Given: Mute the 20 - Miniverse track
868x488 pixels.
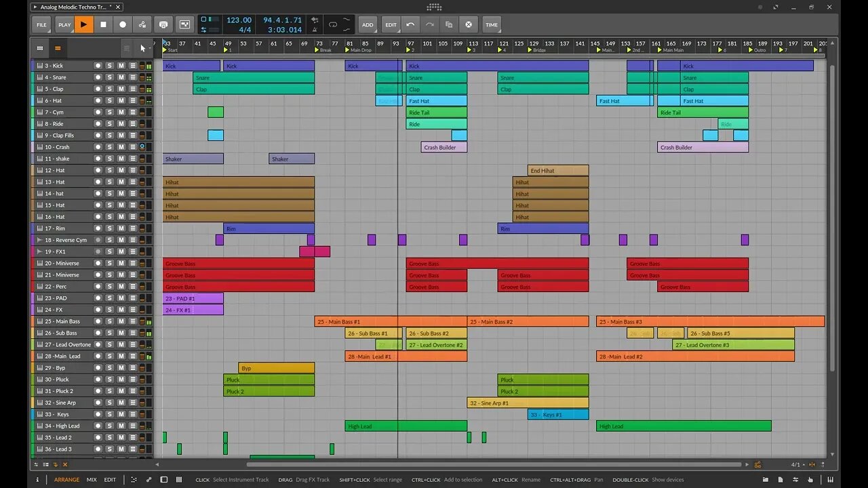Looking at the screenshot, I should [121, 263].
